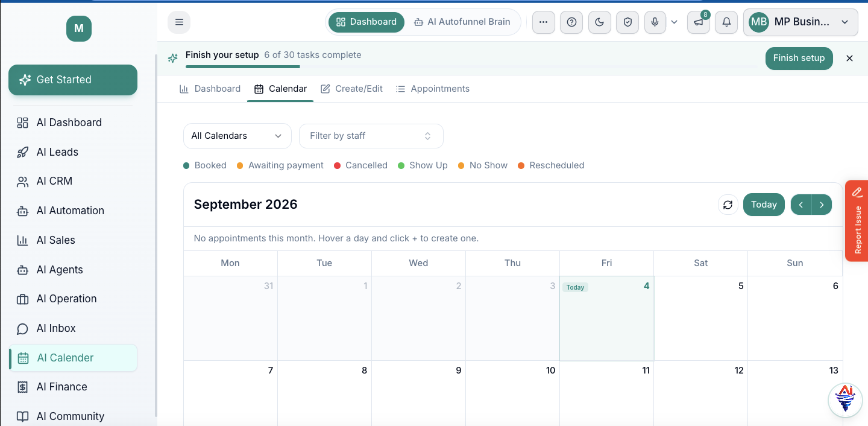This screenshot has width=868, height=426.
Task: Open AI Leads in sidebar
Action: point(73,152)
